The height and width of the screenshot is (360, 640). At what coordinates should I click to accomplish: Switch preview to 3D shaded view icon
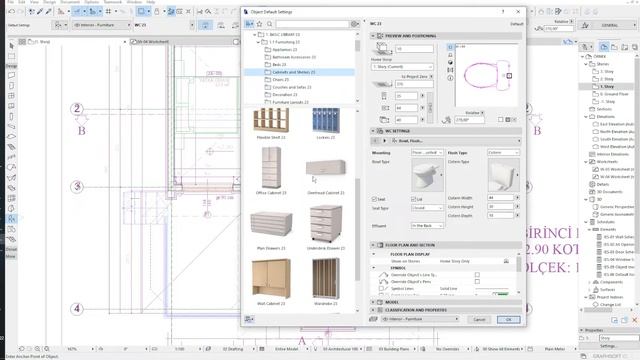coord(450,62)
